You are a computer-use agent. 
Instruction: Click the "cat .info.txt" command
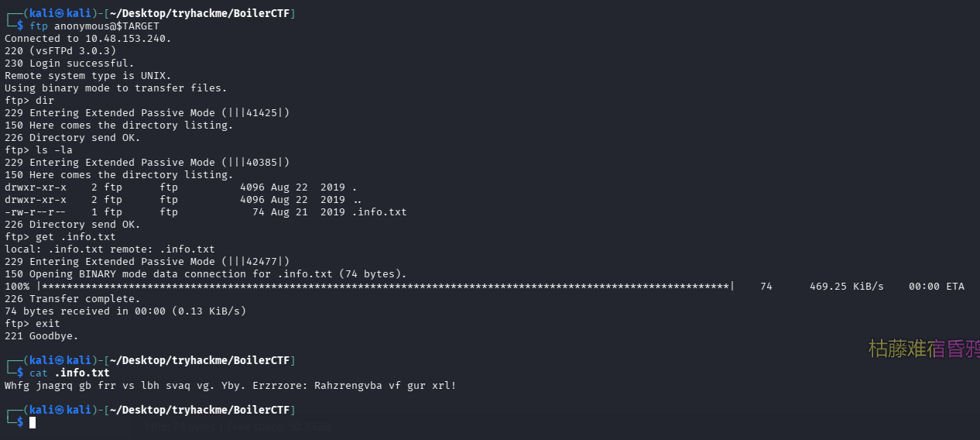click(x=70, y=373)
